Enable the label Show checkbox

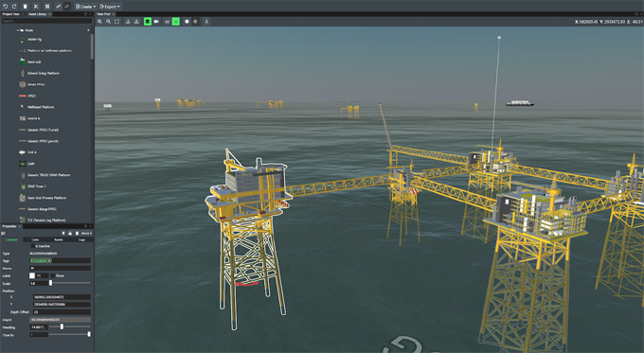tap(53, 275)
